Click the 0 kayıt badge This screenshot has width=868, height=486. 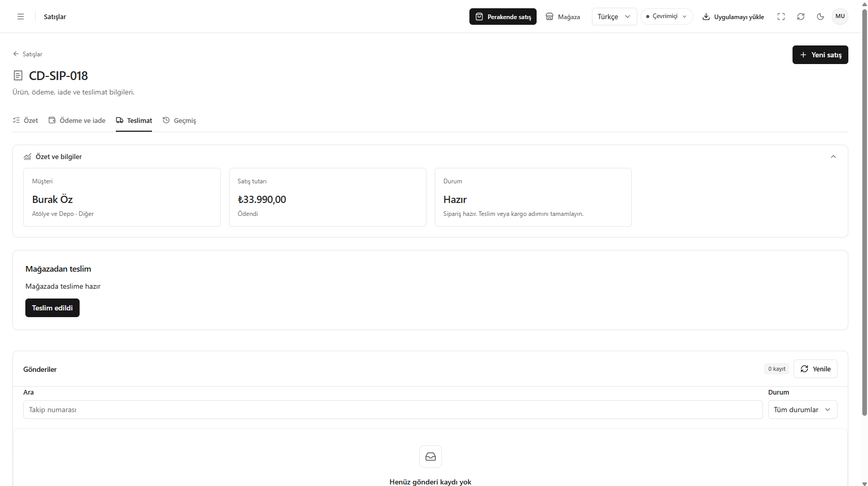(776, 369)
